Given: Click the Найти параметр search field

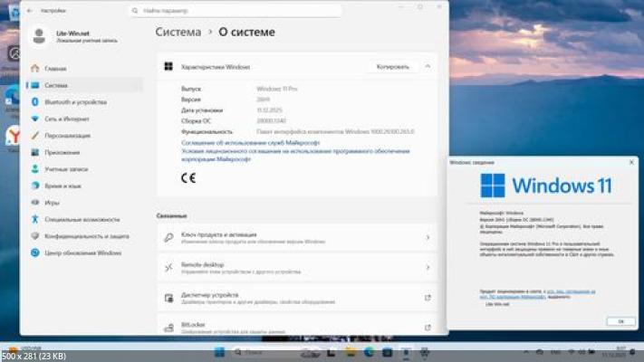Looking at the screenshot, I should [235, 12].
